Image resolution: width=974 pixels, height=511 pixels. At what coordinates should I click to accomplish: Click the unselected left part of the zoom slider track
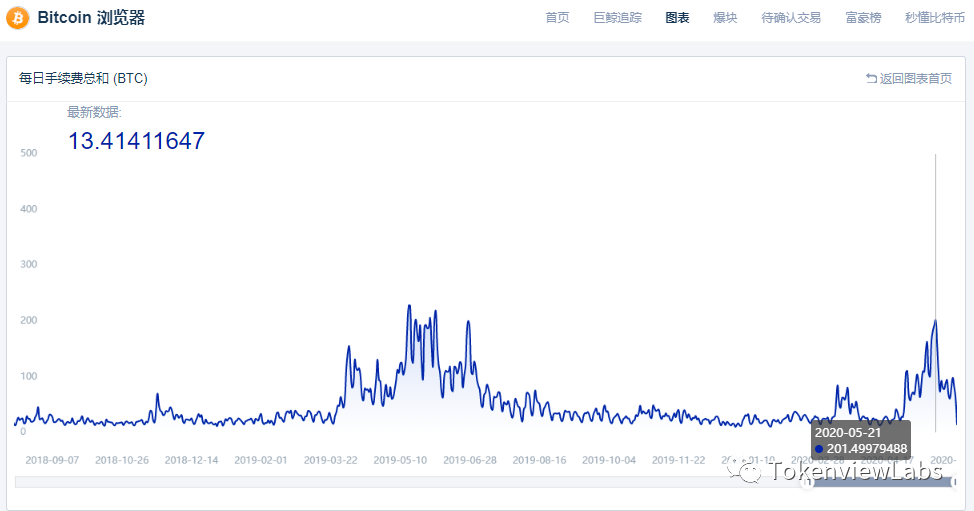pyautogui.click(x=400, y=483)
